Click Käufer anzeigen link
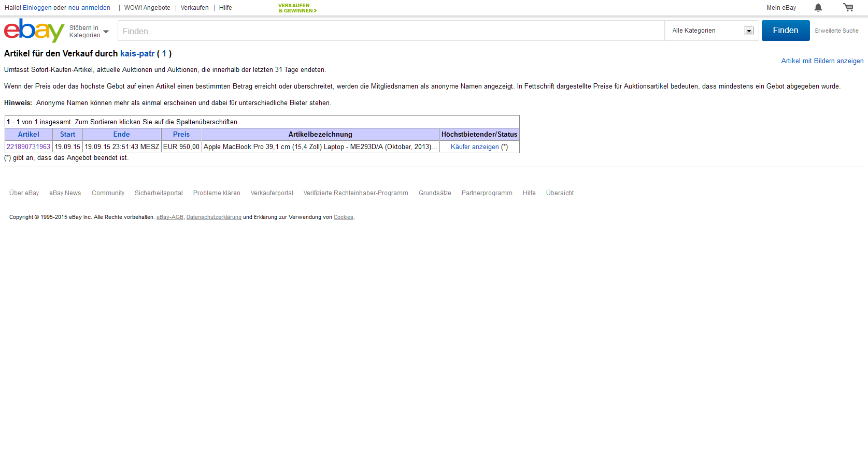 tap(475, 147)
